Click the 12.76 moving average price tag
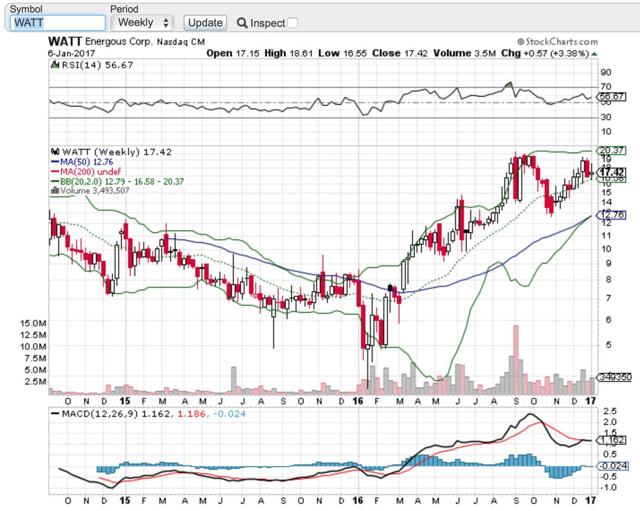This screenshot has height=511, width=640. click(612, 214)
